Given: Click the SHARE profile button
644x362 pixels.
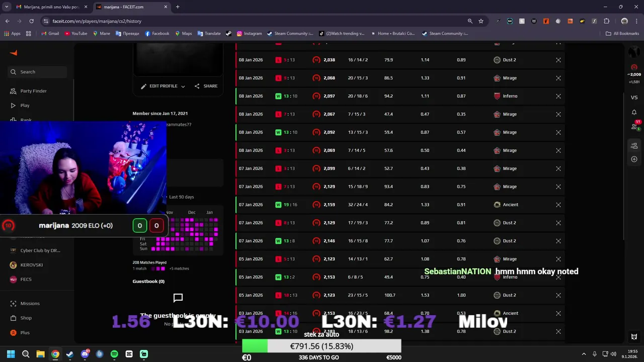Looking at the screenshot, I should pos(206,86).
